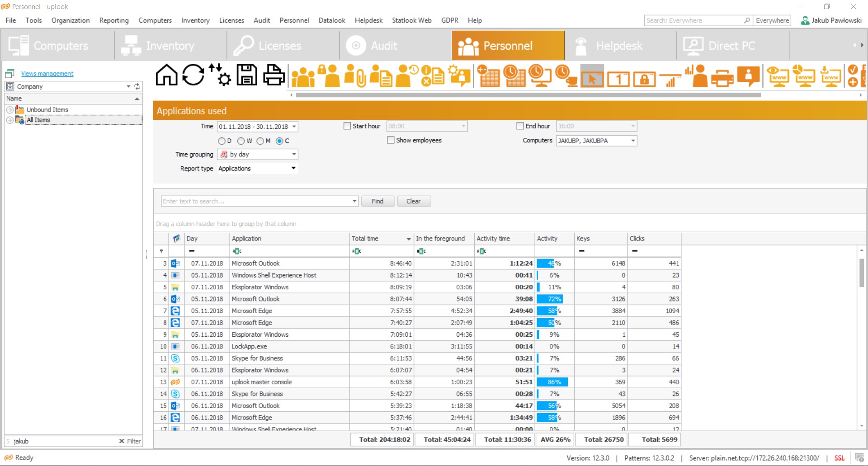The width and height of the screenshot is (868, 466).
Task: Click the orange printer report icon
Action: coord(722,78)
